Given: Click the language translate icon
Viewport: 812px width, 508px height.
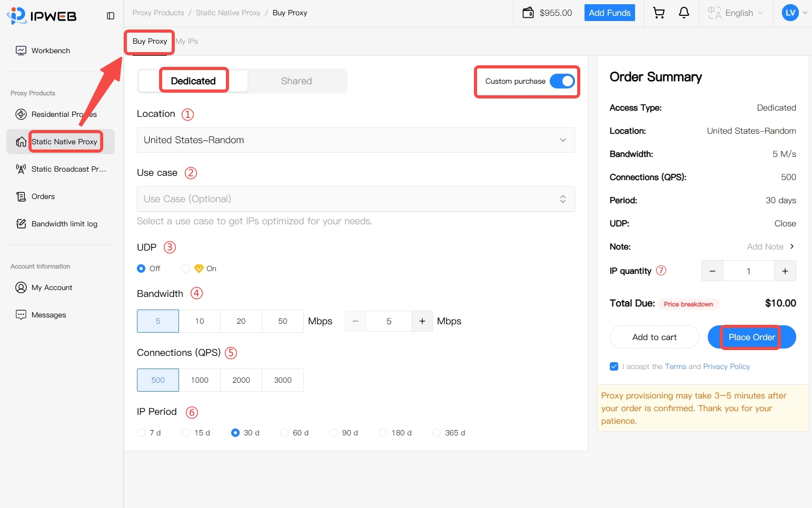Looking at the screenshot, I should (x=715, y=13).
